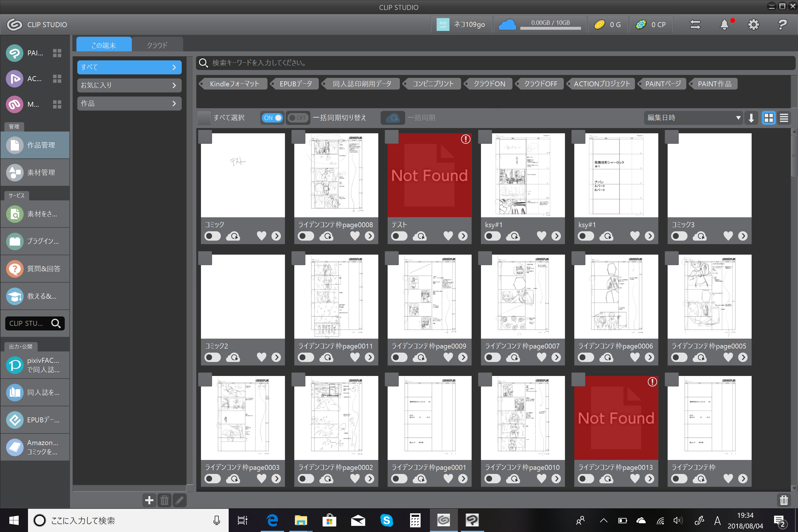This screenshot has width=798, height=532.
Task: Open the settings gear in the header
Action: [753, 24]
